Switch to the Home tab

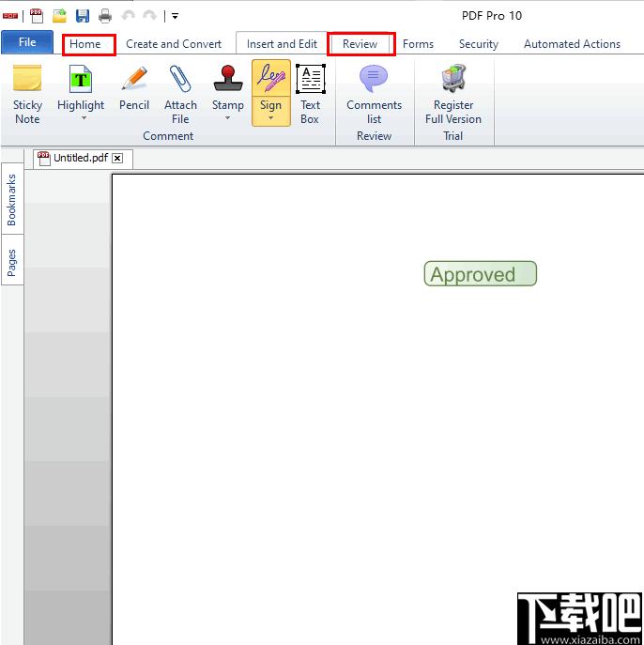click(85, 44)
